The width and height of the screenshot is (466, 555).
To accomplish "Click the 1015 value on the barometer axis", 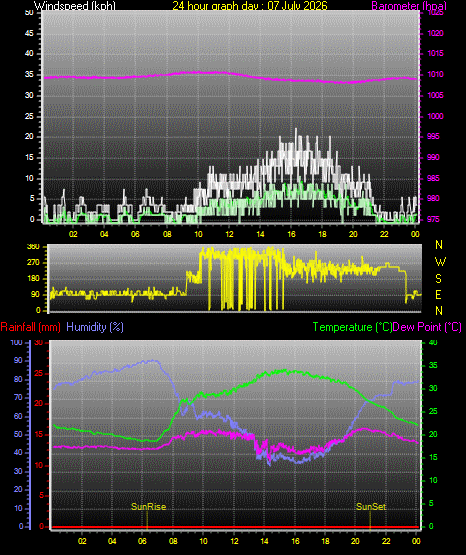I will pos(435,53).
